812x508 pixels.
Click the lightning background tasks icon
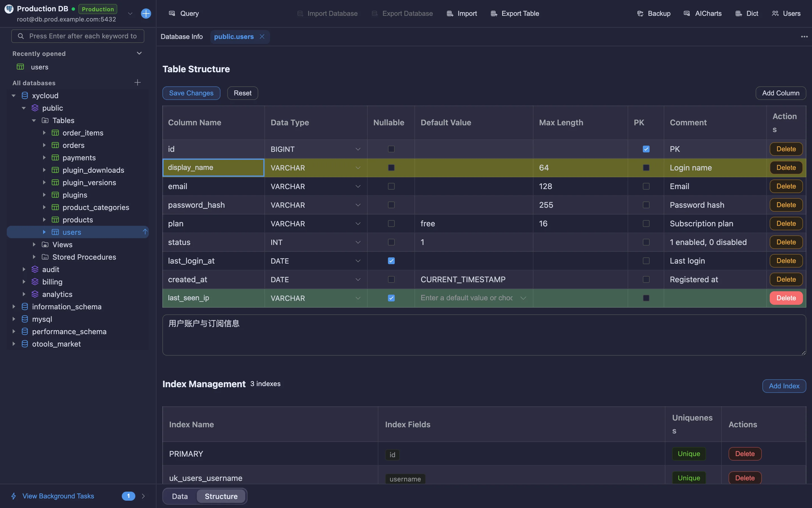(14, 496)
